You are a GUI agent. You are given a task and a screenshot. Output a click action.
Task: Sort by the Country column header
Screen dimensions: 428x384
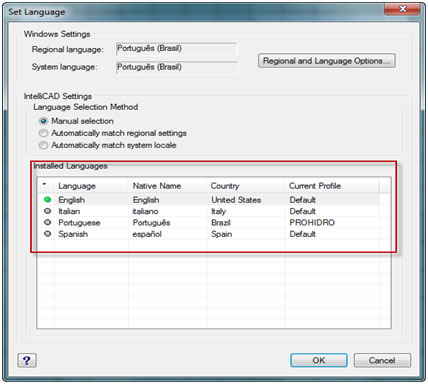[x=246, y=186]
